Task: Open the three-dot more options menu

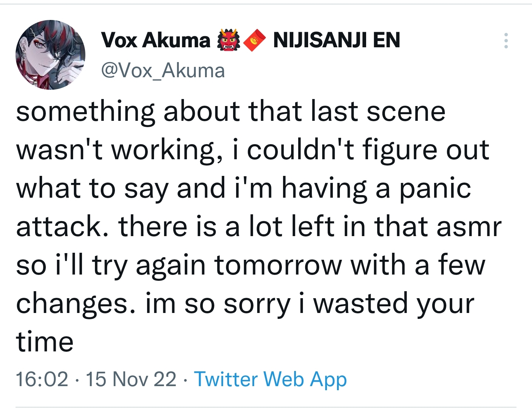Action: [506, 41]
